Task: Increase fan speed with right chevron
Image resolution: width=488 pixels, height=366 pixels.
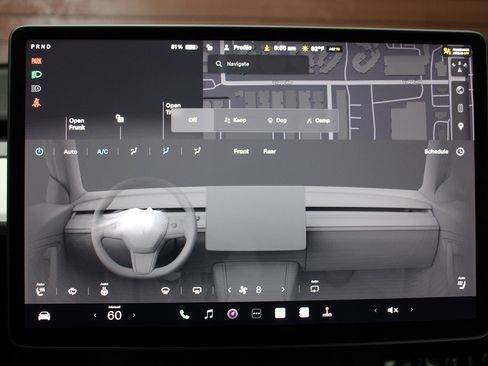Action: pos(283,290)
